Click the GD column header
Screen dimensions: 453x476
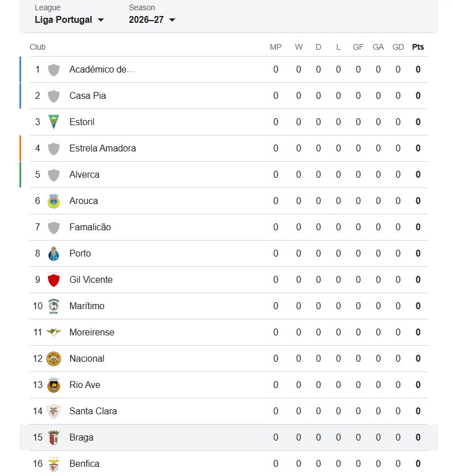click(398, 47)
